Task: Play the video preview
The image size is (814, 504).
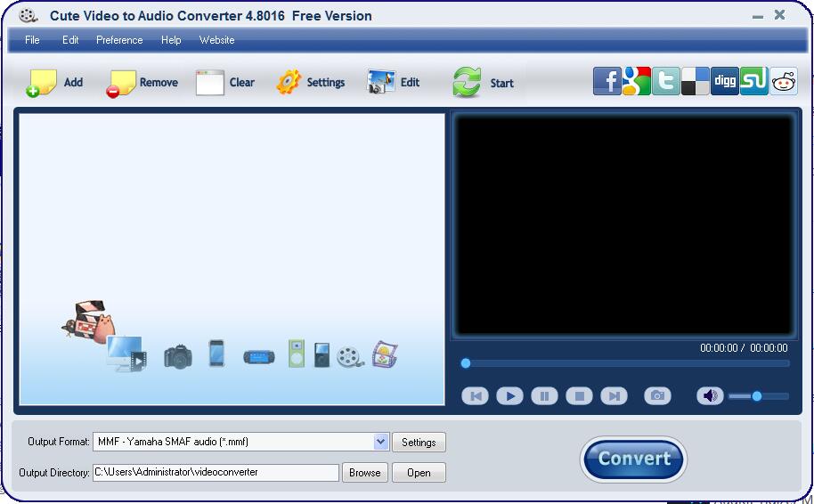Action: point(509,396)
